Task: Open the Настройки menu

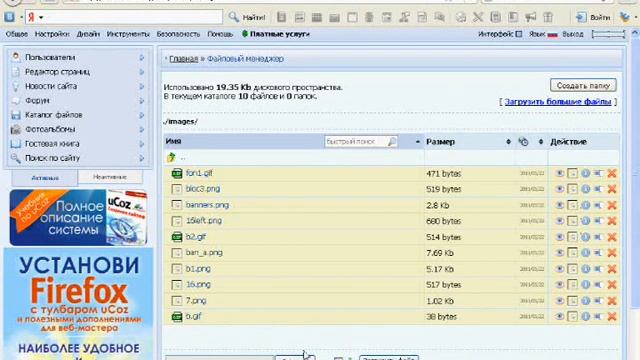Action: click(x=52, y=34)
